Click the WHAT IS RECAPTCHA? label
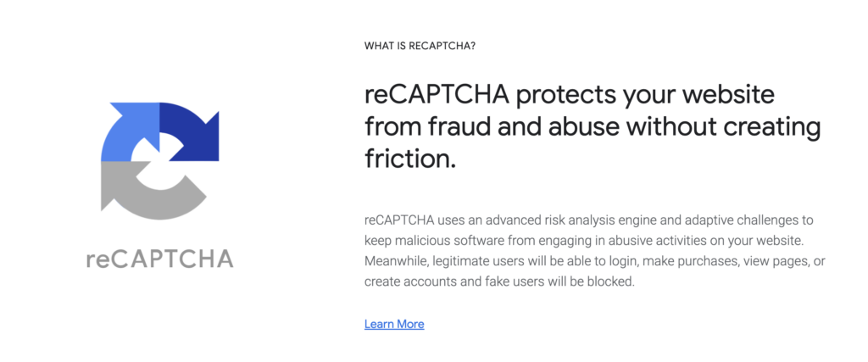The width and height of the screenshot is (868, 362). coord(420,46)
